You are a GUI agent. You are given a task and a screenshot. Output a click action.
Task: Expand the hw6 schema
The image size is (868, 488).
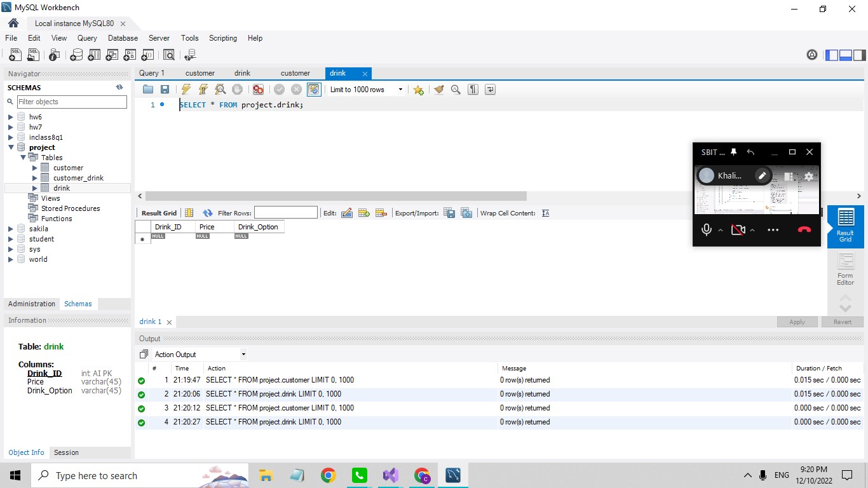[x=11, y=117]
